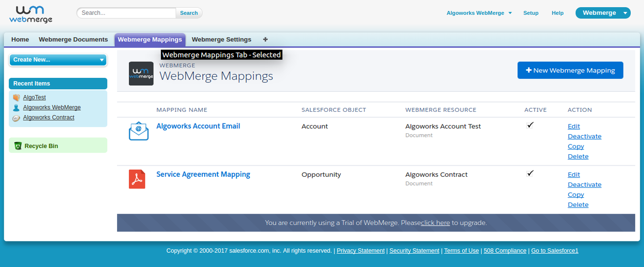Click the Algoworks Contract icon in Recent Items

[16, 118]
